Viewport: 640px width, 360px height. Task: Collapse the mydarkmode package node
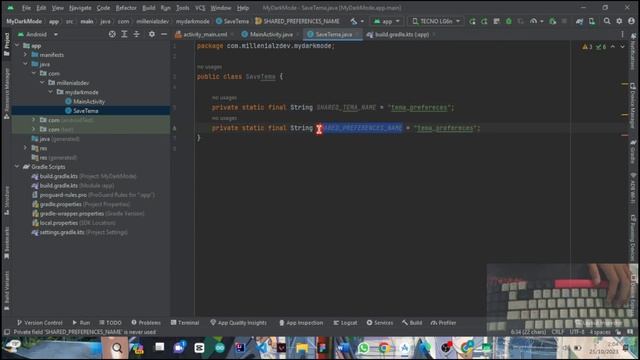point(51,92)
